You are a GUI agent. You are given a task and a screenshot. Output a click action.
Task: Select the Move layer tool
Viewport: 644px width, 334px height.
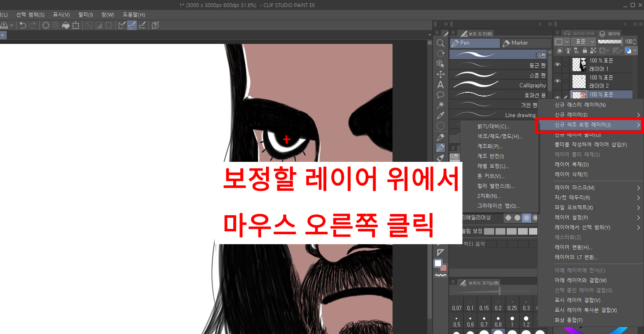pos(441,74)
